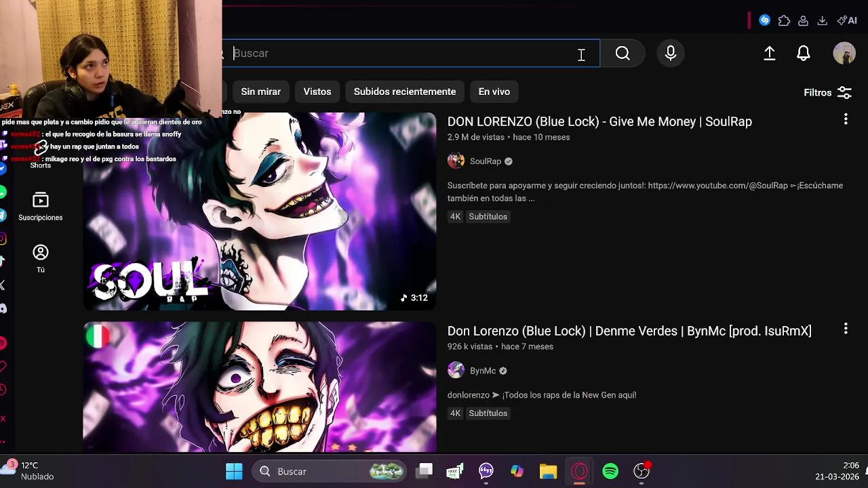This screenshot has height=488, width=868.
Task: Click the 4K badge under BynMc video
Action: click(x=455, y=413)
